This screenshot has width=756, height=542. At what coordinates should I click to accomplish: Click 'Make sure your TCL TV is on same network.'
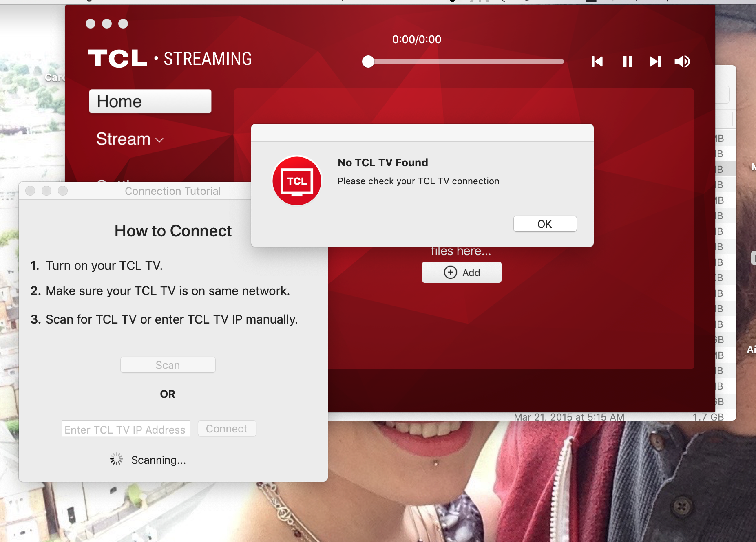click(x=168, y=291)
